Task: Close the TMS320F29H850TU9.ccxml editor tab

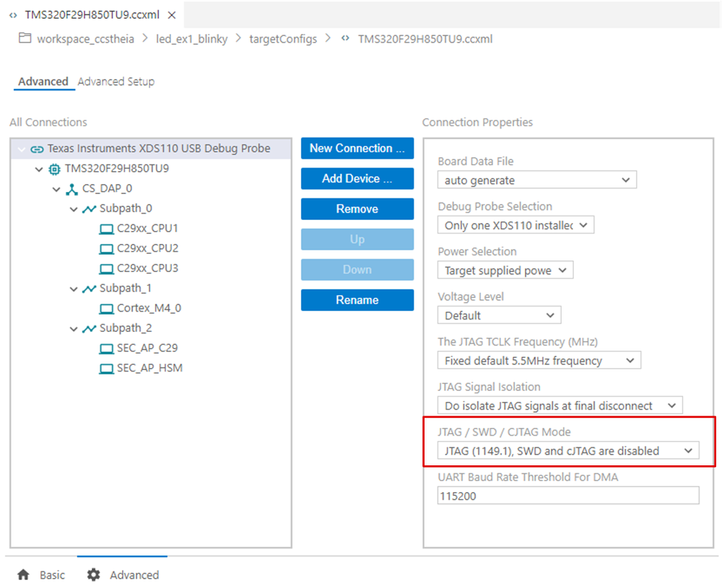Action: tap(171, 15)
